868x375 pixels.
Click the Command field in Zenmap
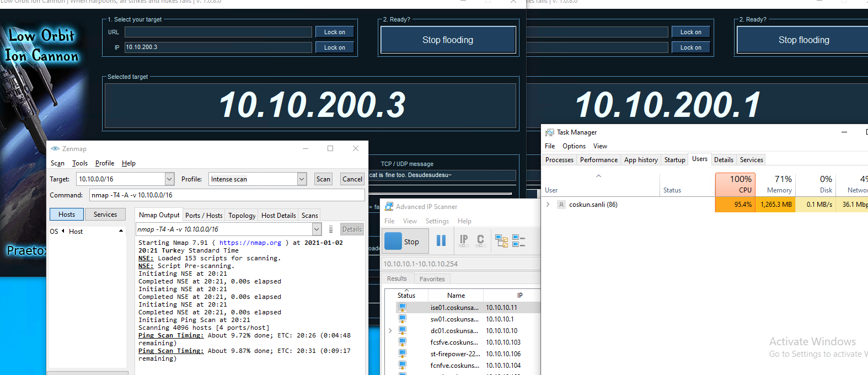(x=227, y=195)
